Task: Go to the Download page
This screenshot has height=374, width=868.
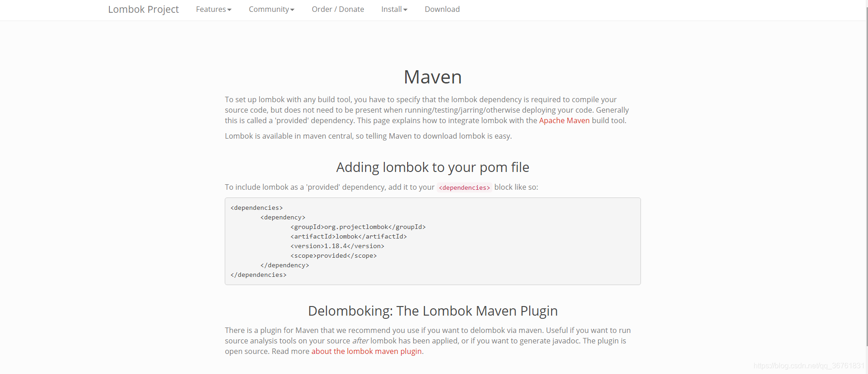Action: tap(442, 10)
